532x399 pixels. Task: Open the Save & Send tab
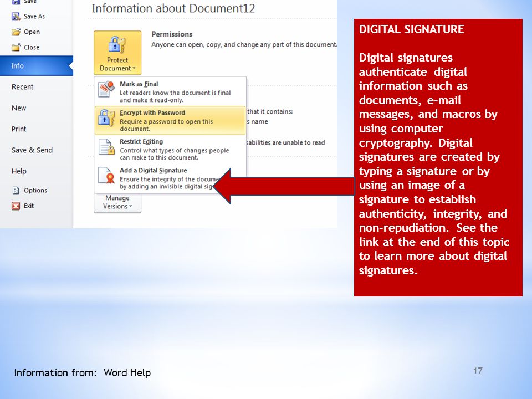(32, 150)
